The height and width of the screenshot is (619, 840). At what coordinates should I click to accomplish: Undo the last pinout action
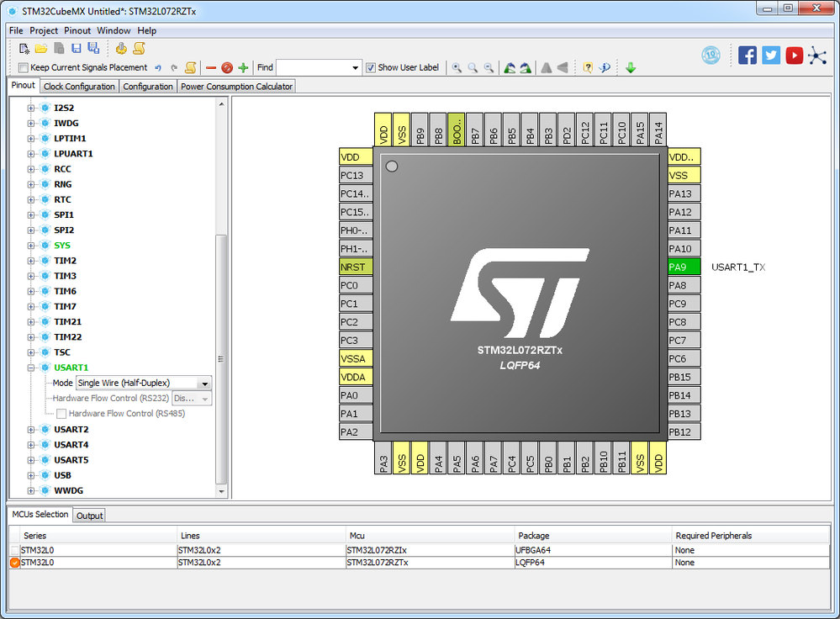point(158,67)
